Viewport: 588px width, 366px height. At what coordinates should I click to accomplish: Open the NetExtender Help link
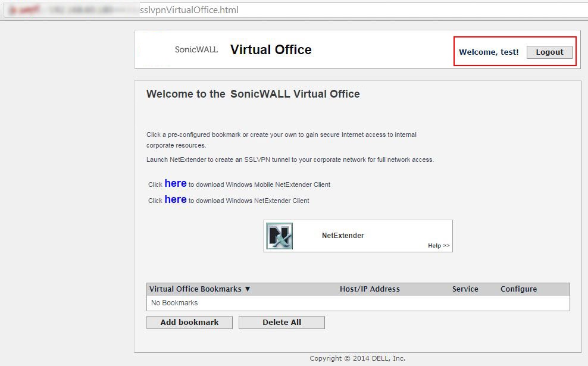(439, 246)
